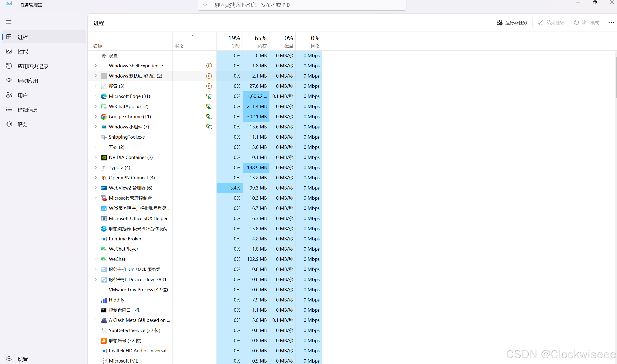Select the Processes (进程) navigation tab
This screenshot has width=617, height=364.
[x=23, y=37]
